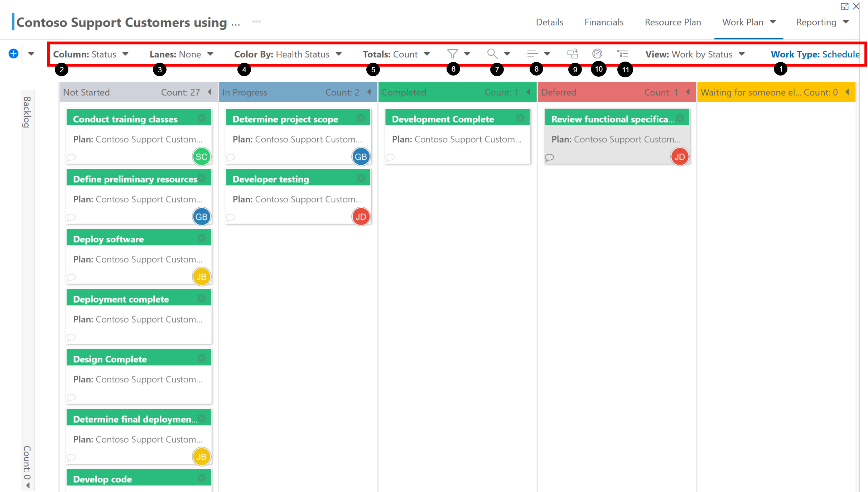868x492 pixels.
Task: Collapse the Waiting for someone else column
Action: coord(847,92)
